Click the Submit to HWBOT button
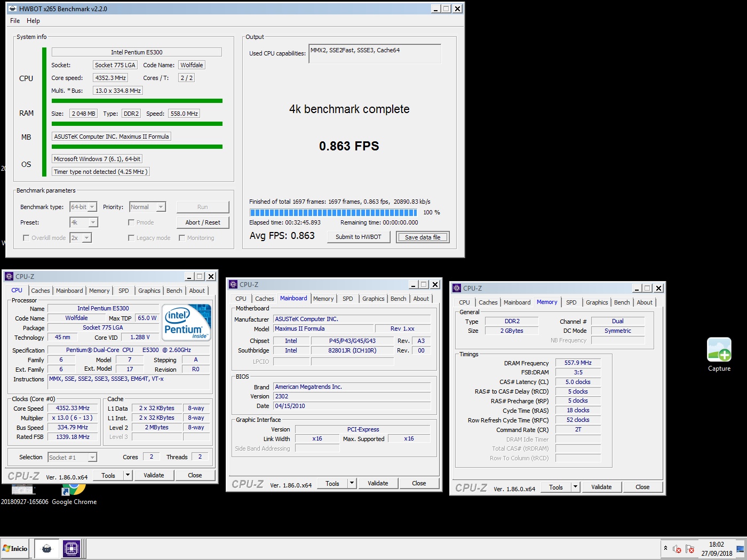 tap(359, 237)
